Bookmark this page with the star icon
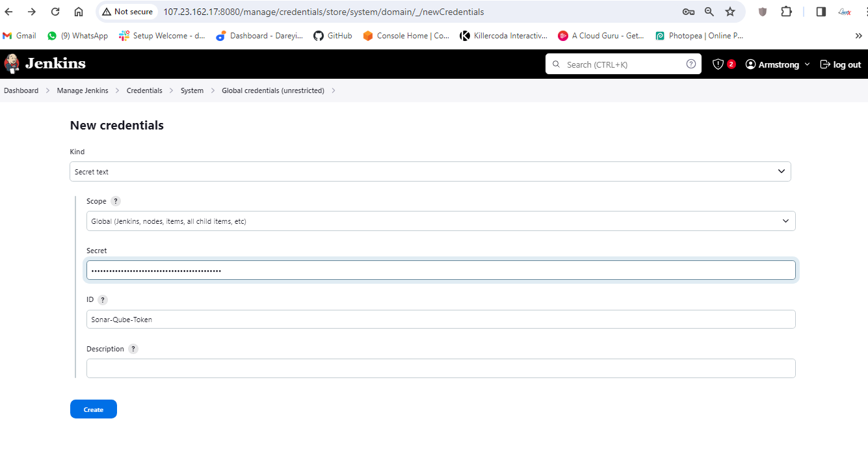The image size is (868, 451). click(730, 12)
